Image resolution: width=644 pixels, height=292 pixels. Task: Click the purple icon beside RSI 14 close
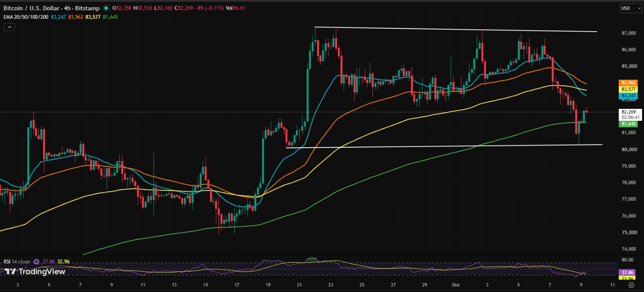coord(37,262)
